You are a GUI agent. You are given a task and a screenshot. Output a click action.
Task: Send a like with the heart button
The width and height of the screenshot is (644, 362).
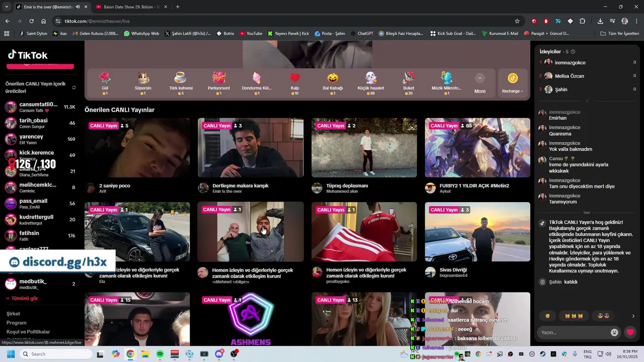point(630,332)
